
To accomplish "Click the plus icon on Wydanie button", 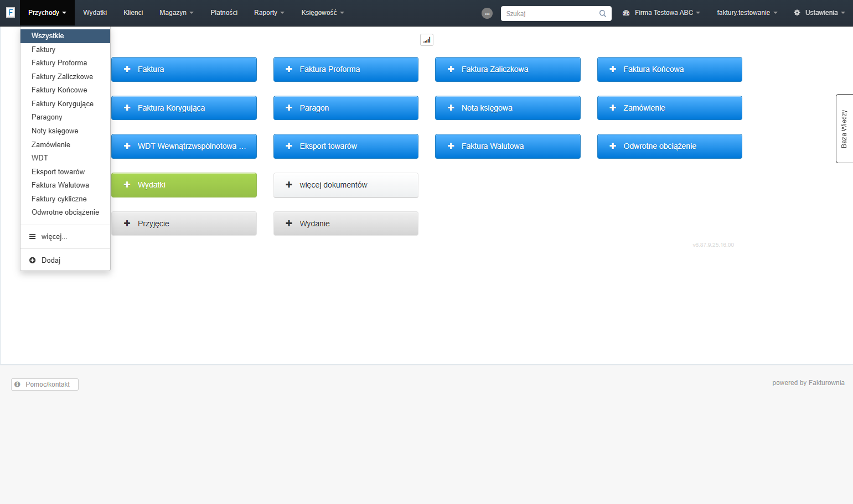I will (289, 224).
